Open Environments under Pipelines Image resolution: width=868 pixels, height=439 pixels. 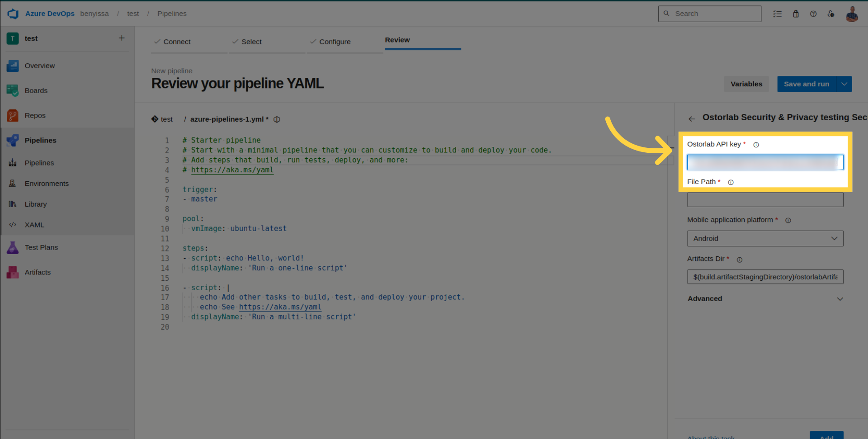click(x=47, y=184)
